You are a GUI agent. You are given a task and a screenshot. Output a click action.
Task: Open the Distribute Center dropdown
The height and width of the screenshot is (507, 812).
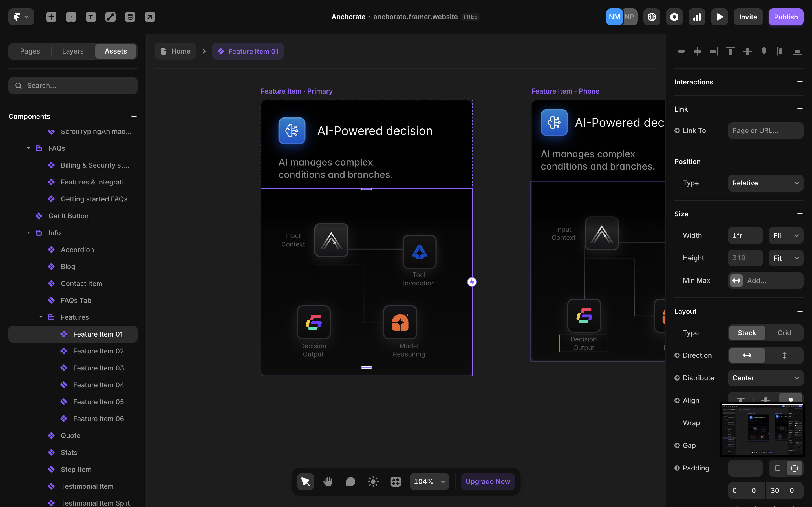[x=765, y=378]
